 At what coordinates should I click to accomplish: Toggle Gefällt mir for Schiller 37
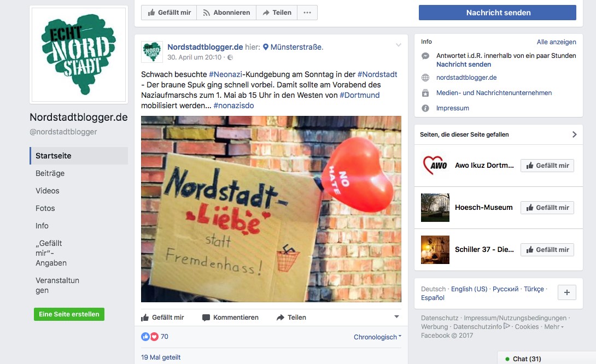(x=547, y=250)
